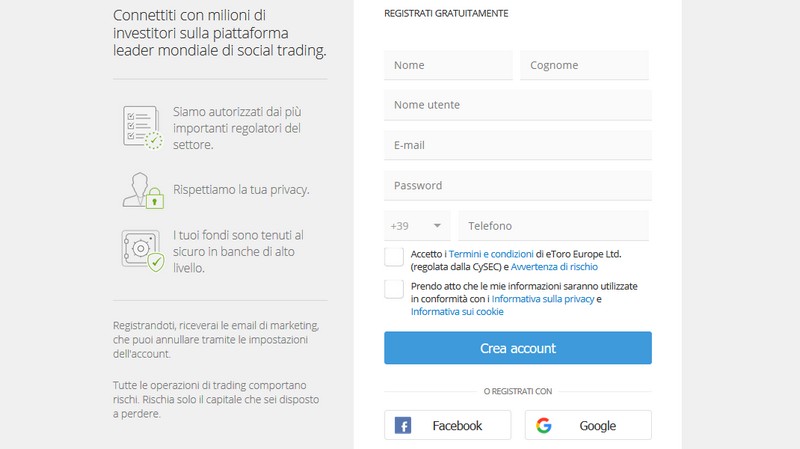Open the Informativa sui cookie link

point(457,312)
